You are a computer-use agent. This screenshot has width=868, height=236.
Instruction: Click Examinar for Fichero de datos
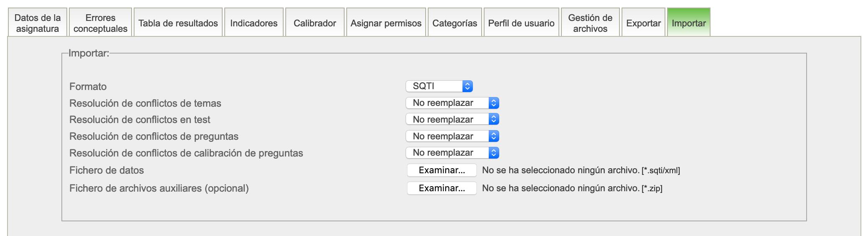pyautogui.click(x=442, y=170)
